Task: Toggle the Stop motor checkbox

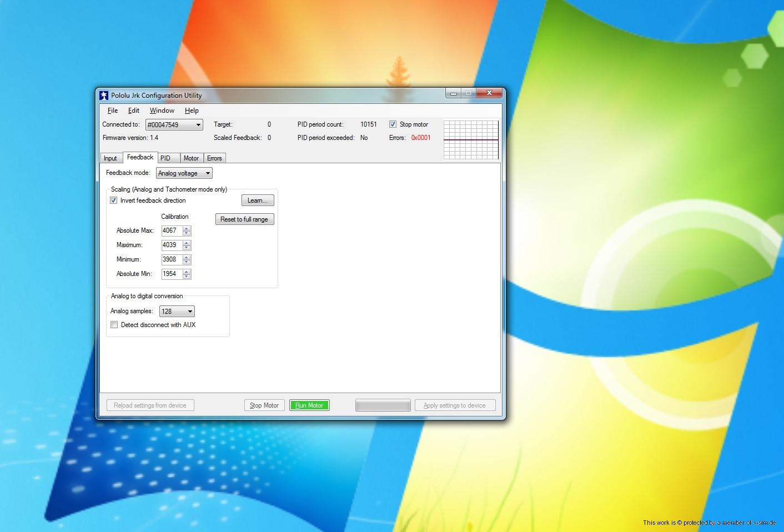Action: point(393,124)
